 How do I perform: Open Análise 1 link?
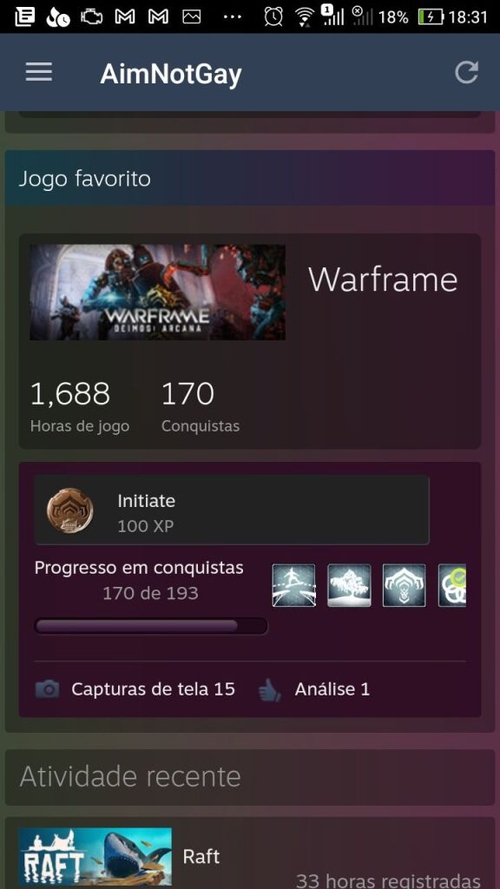332,689
